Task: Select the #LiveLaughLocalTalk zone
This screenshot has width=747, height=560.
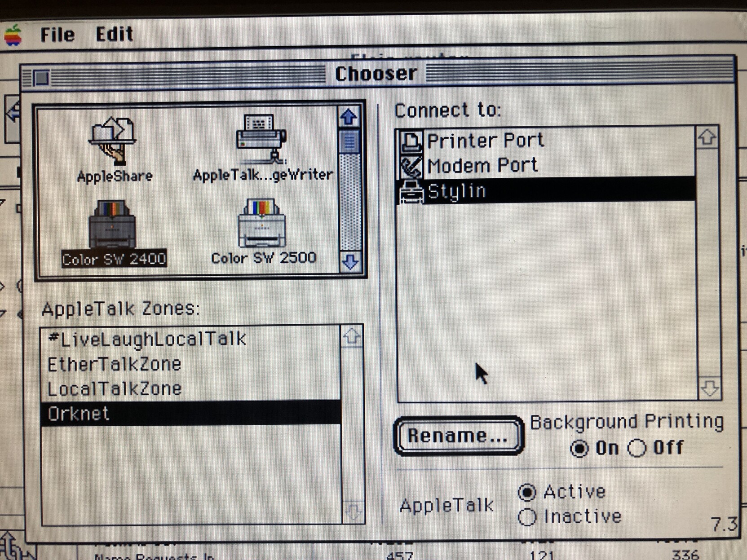Action: pos(190,339)
